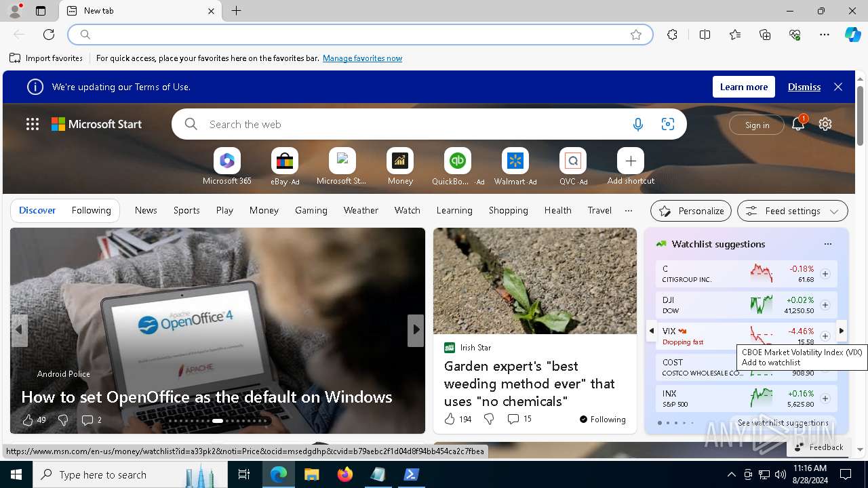This screenshot has height=488, width=868.
Task: Launch Firefox from taskbar
Action: 344,474
